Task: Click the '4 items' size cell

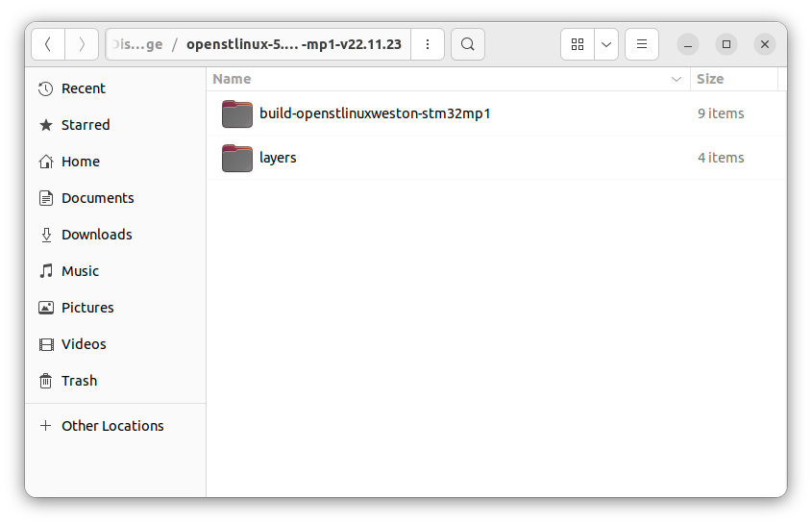Action: point(721,158)
